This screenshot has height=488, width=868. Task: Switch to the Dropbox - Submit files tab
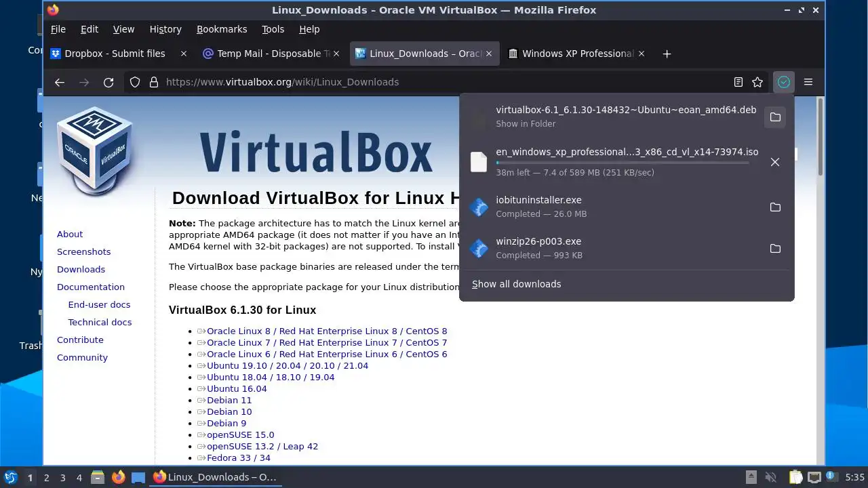pyautogui.click(x=119, y=54)
